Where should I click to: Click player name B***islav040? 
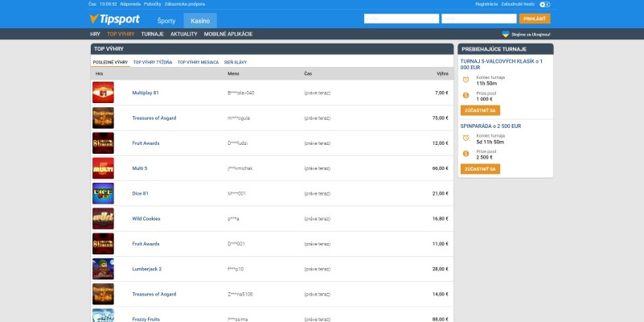pos(240,93)
